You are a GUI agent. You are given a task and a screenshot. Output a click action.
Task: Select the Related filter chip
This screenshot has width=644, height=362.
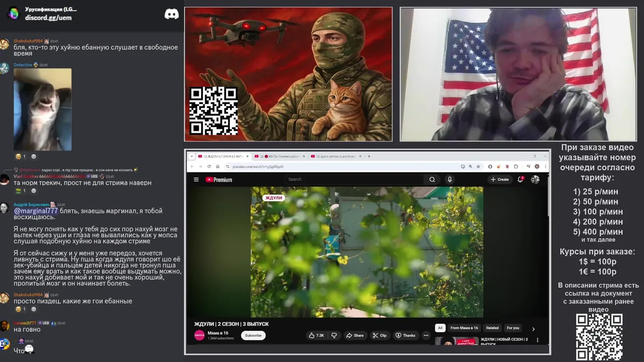click(x=492, y=328)
